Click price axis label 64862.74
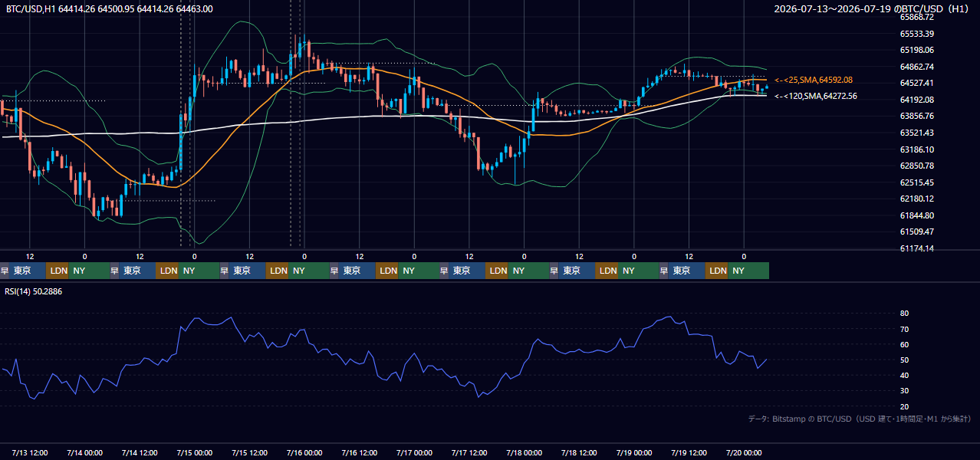The height and width of the screenshot is (460, 980). pos(916,67)
